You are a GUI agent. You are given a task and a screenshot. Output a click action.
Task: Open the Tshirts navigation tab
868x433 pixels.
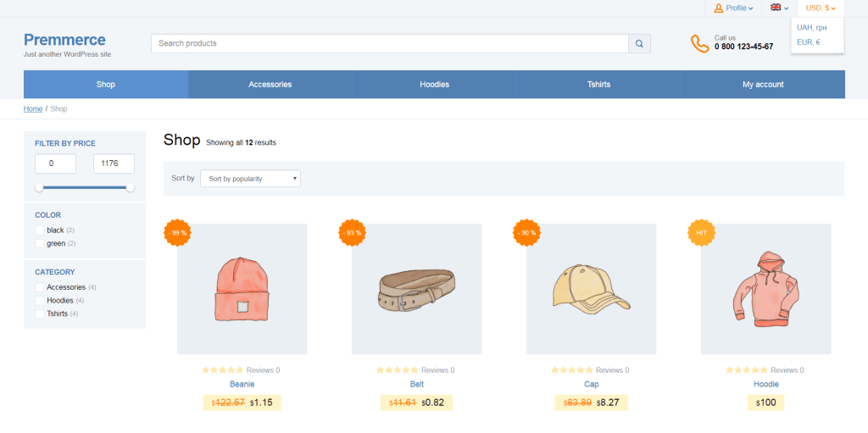pyautogui.click(x=599, y=85)
